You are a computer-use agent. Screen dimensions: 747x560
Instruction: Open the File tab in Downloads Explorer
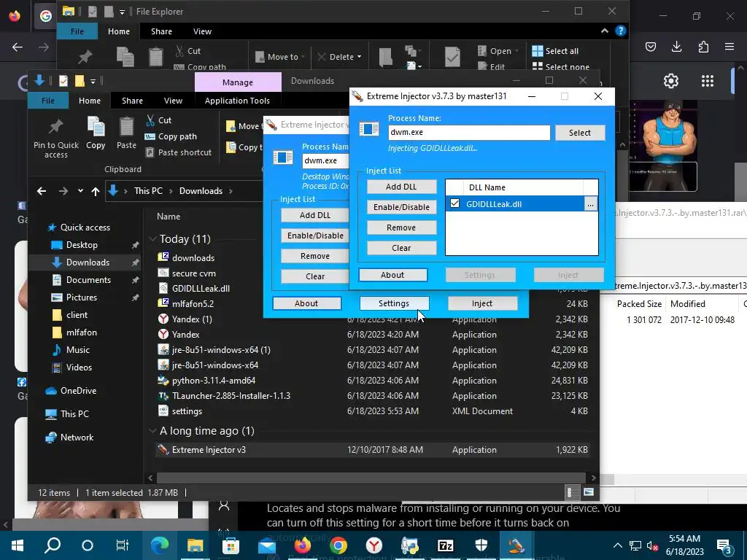[48, 101]
